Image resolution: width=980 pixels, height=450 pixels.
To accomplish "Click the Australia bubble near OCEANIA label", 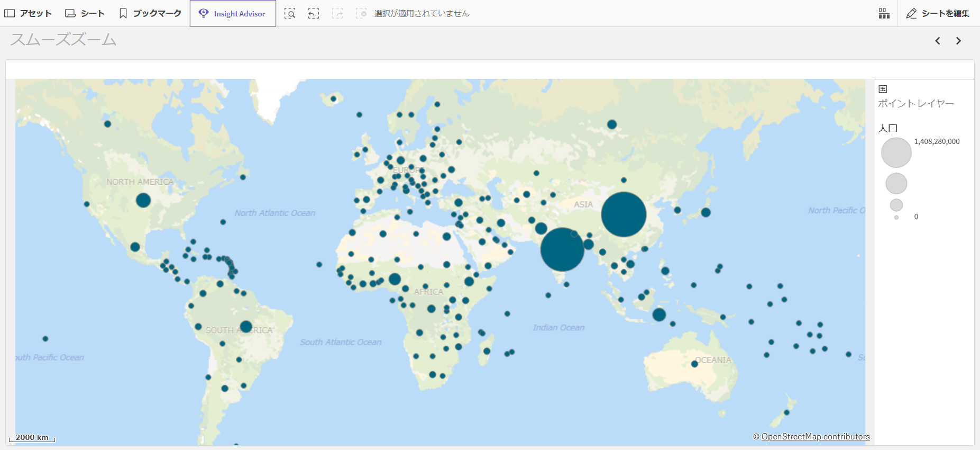I will click(x=694, y=364).
